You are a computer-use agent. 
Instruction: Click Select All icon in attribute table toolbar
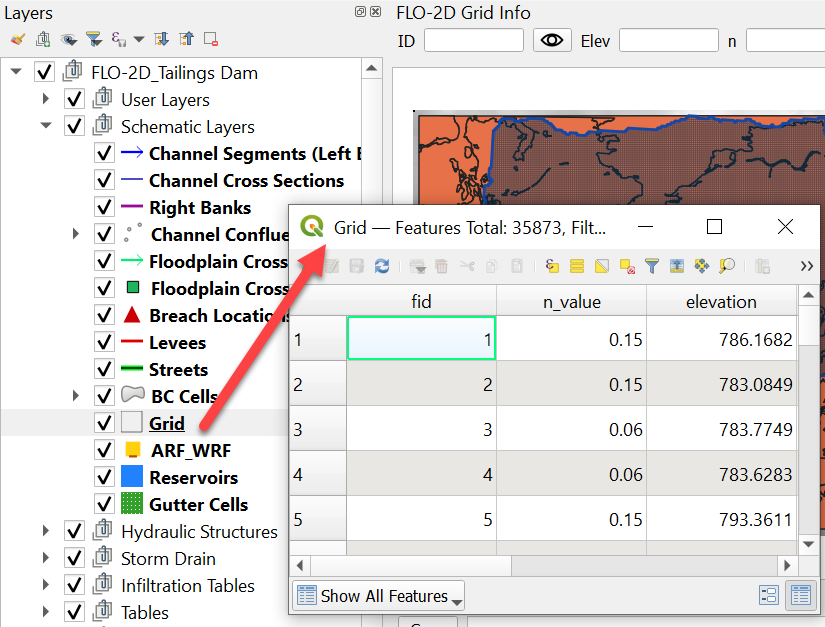(x=577, y=266)
